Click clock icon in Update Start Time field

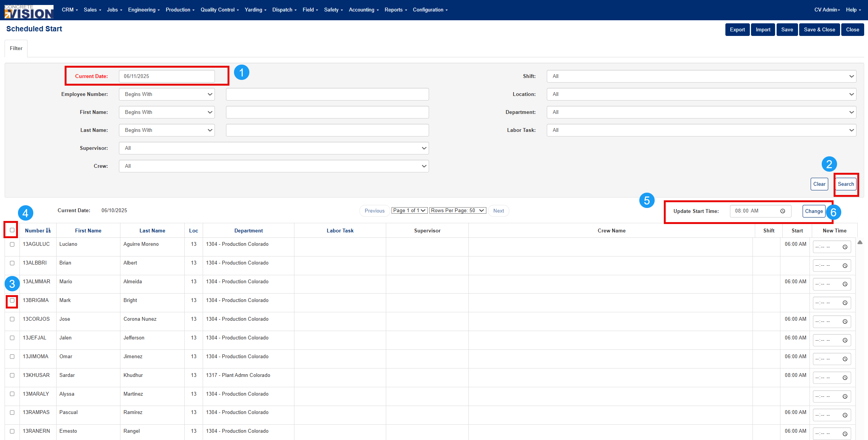(783, 211)
